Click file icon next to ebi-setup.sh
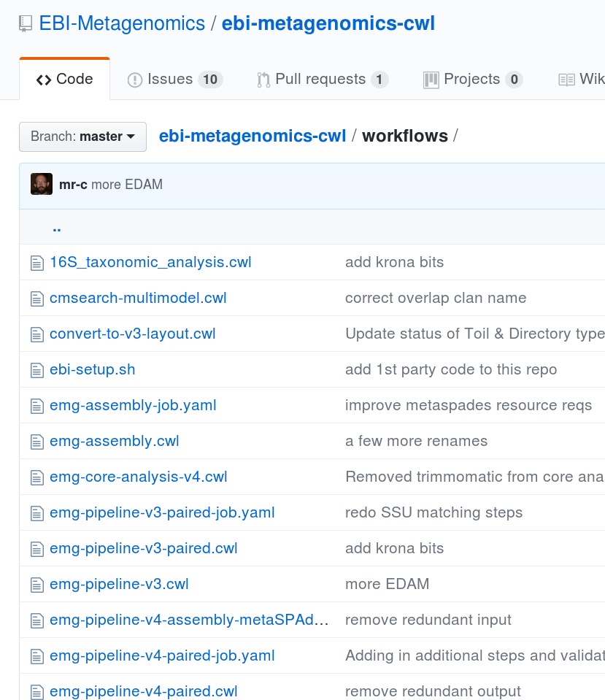 pyautogui.click(x=37, y=370)
